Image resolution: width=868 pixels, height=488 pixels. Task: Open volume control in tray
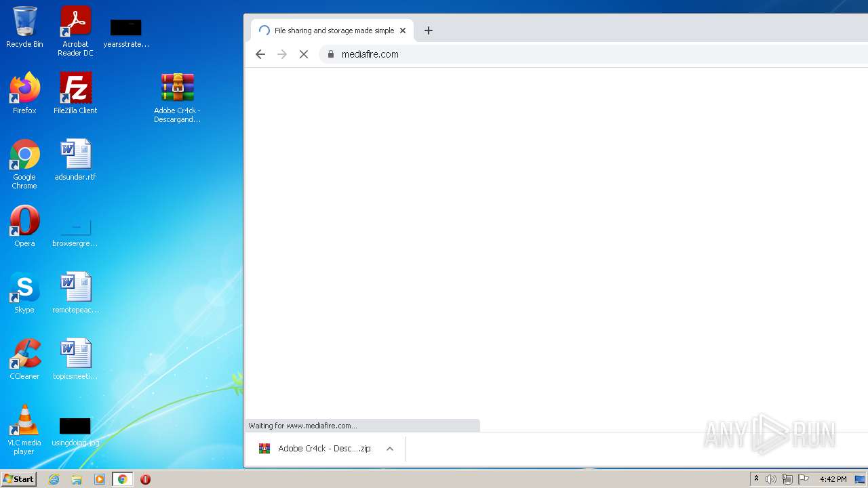770,479
